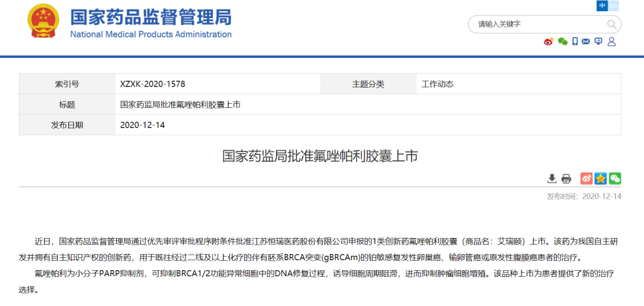
Task: Click the paragraph beginning 近日，国家药品监督管理局
Action: [x=318, y=250]
